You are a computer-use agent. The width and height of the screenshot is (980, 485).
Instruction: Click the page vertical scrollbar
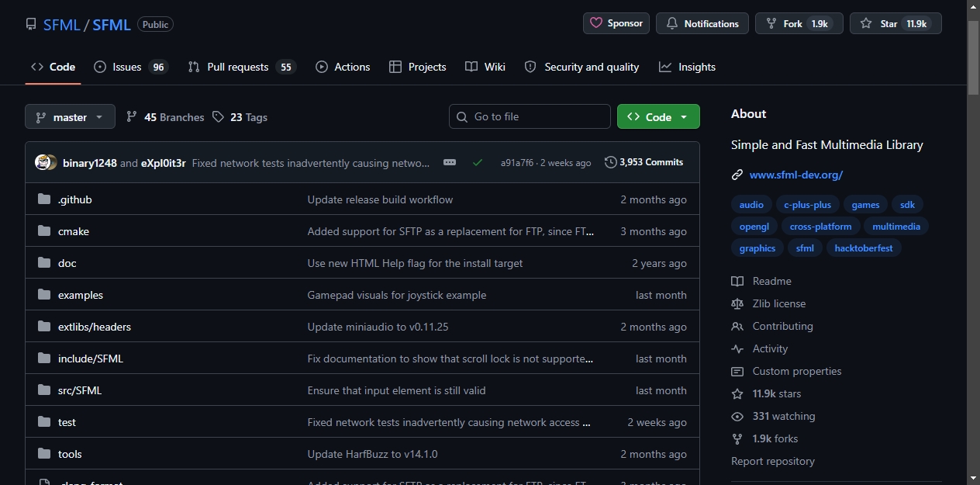[x=974, y=242]
